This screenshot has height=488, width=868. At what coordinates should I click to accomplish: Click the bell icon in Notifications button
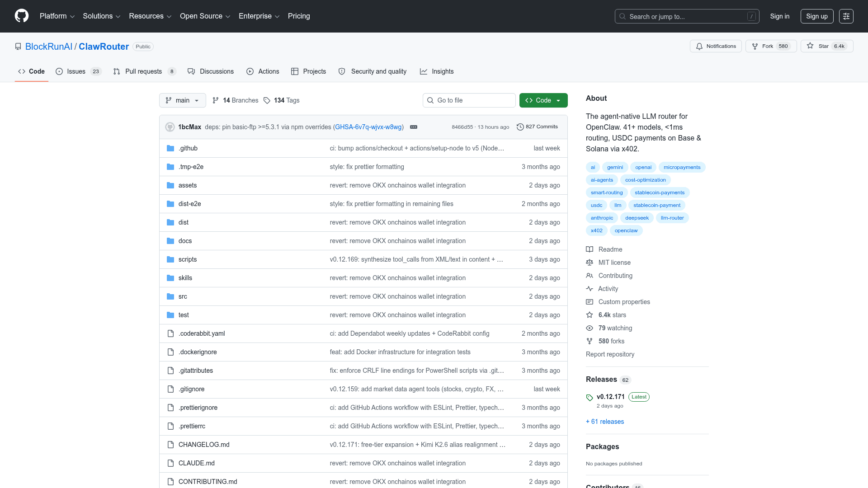[x=699, y=46]
